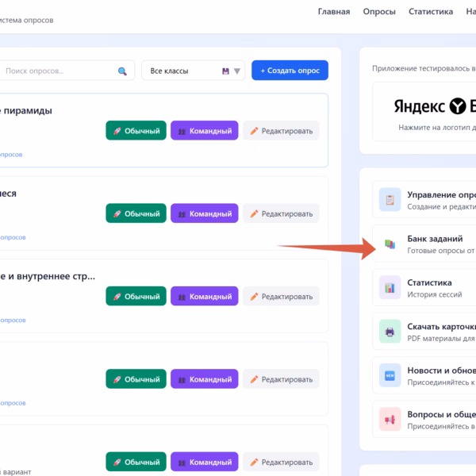
Task: Edit the survey ending 'иеся'
Action: (x=281, y=213)
